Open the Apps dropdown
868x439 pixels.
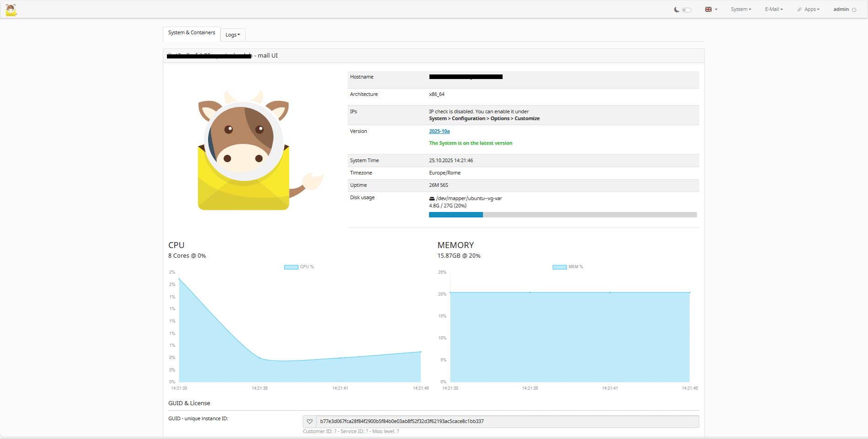[x=812, y=10]
